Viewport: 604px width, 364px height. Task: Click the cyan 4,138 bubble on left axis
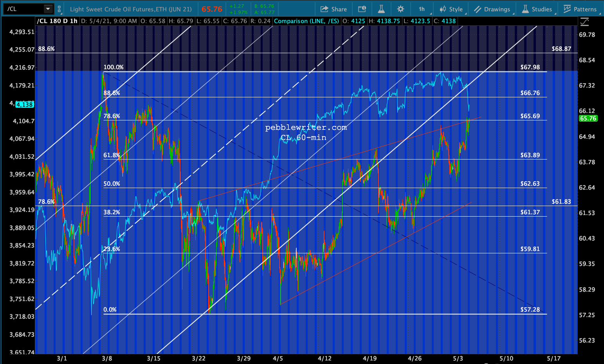tap(25, 104)
